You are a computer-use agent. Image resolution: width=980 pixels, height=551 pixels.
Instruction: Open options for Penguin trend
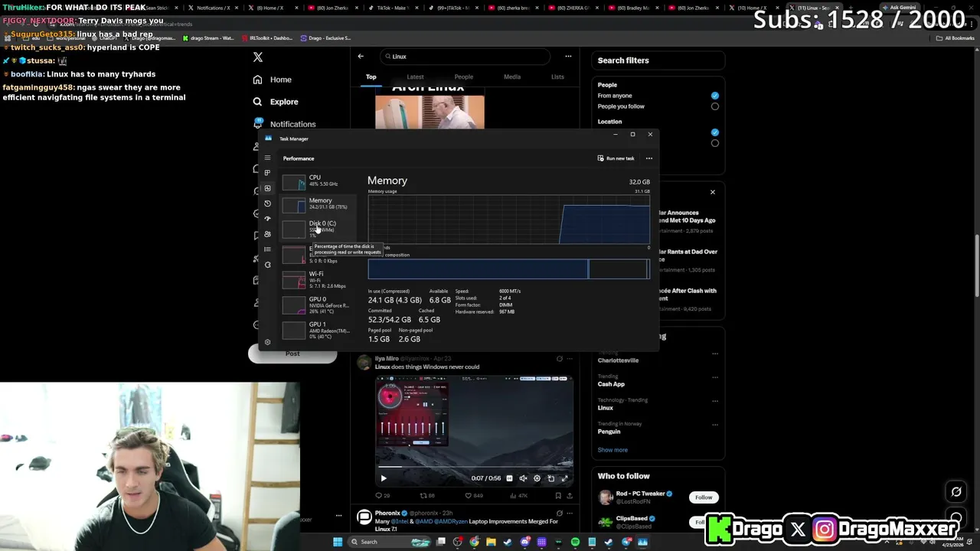(x=715, y=425)
